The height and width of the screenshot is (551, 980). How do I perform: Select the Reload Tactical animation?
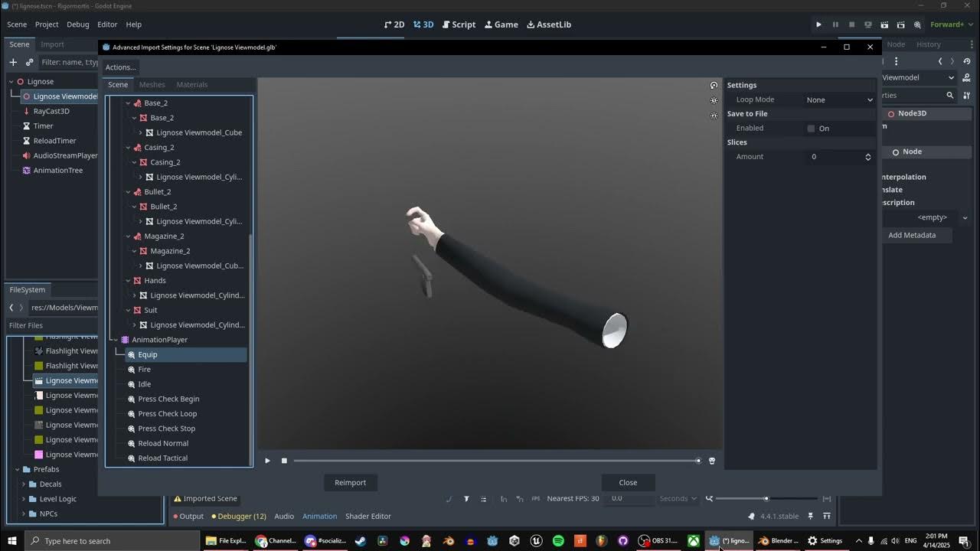tap(163, 458)
